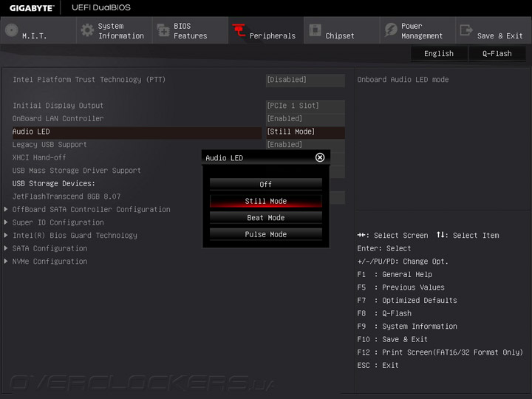Screen dimensions: 532x399
Task: Click F12 Print Screen hint
Action: pyautogui.click(x=440, y=352)
